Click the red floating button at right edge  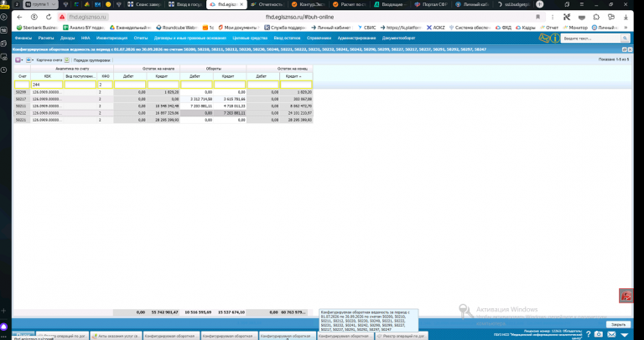coord(626,296)
